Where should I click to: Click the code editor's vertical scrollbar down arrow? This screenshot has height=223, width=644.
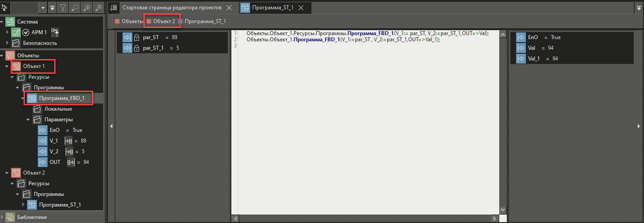click(x=502, y=210)
